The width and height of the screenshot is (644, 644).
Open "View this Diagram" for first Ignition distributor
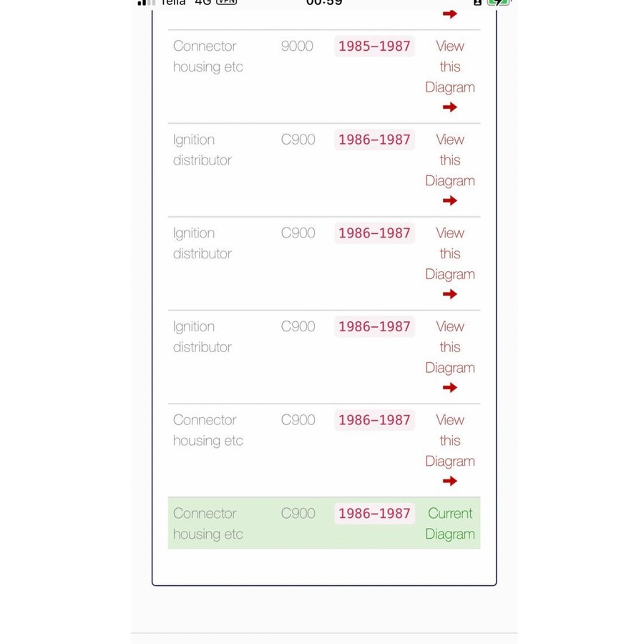coord(449,160)
